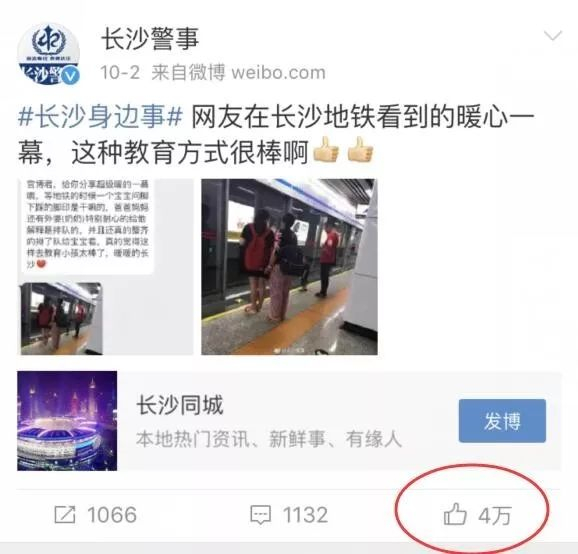Screen dimensions: 578x554
Task: Open the 长沙警事 account name
Action: (x=150, y=39)
